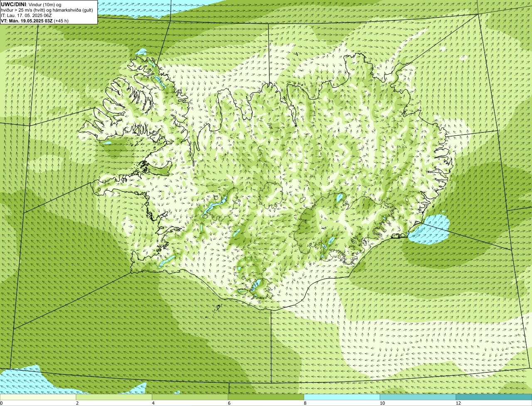Click the legend scale label "8"
Image resolution: width=532 pixels, height=406 pixels.
(305, 403)
